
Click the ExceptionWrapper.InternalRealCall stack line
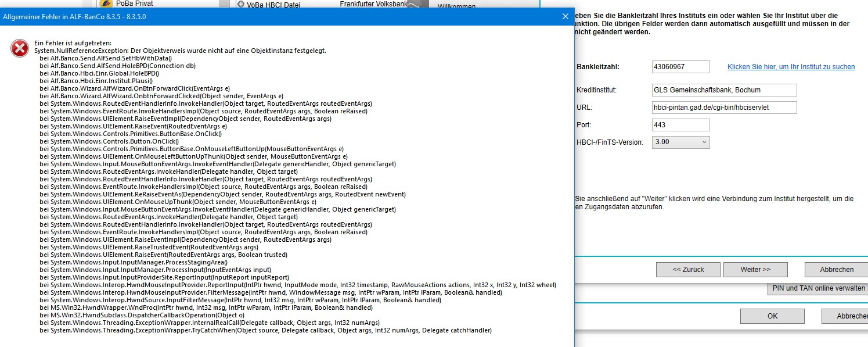pyautogui.click(x=210, y=323)
